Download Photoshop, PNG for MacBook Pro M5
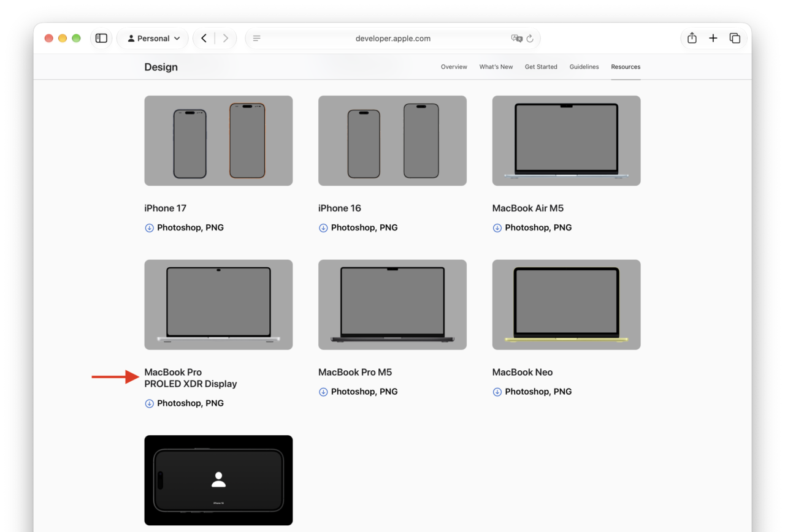 pyautogui.click(x=364, y=392)
